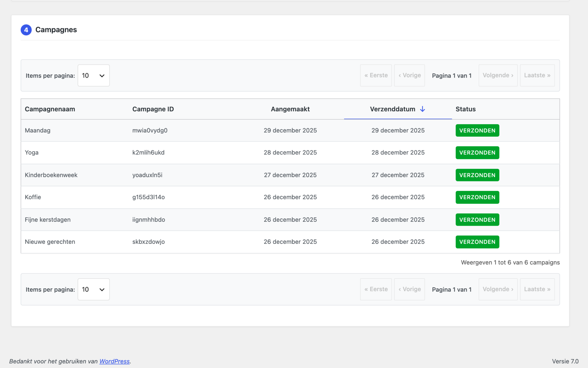Open the WordPress link in footer
This screenshot has height=368, width=588.
pos(114,361)
